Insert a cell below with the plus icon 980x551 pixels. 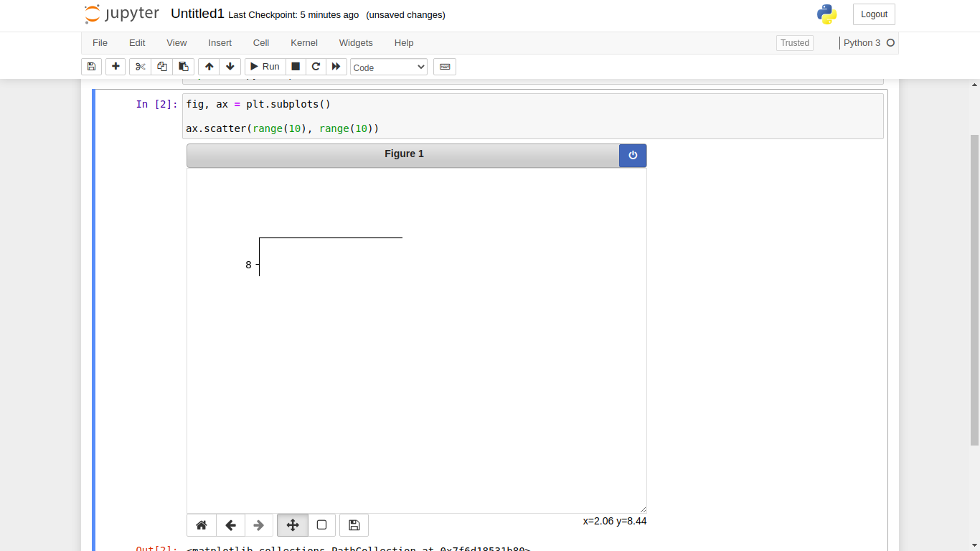coord(116,67)
